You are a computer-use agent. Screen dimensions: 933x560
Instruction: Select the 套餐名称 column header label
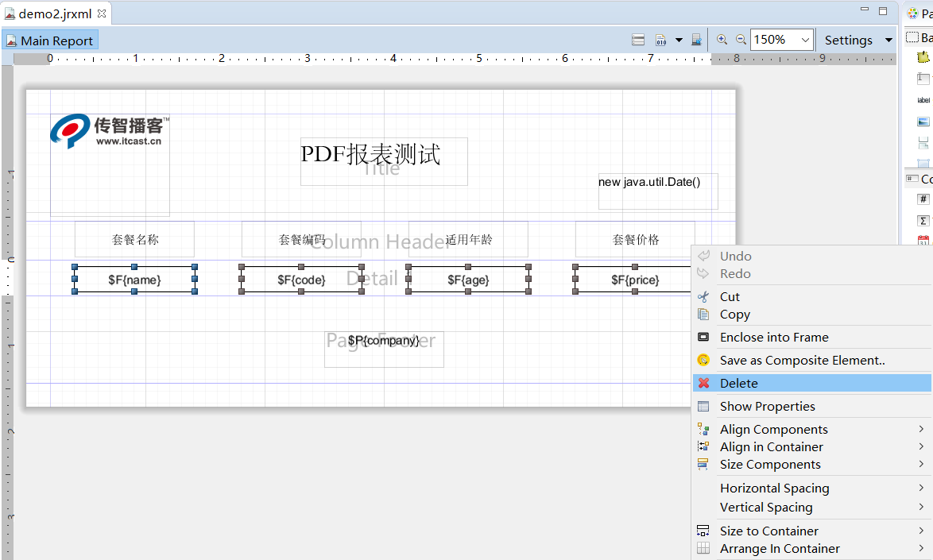point(134,239)
